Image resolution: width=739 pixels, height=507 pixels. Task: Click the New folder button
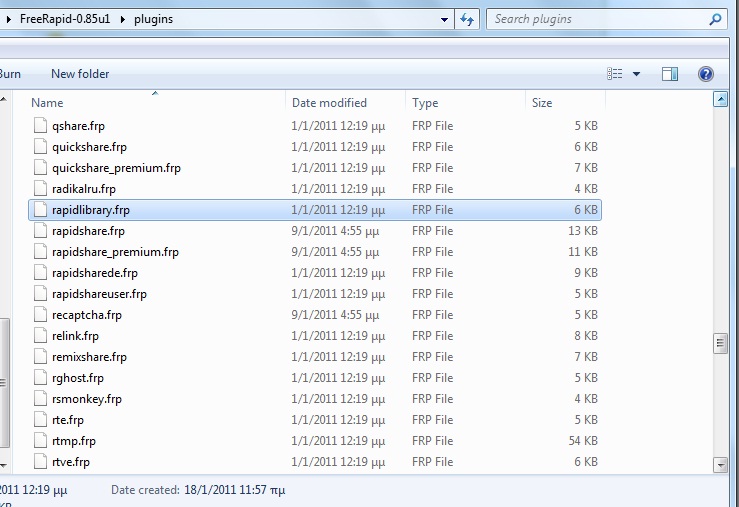click(x=80, y=74)
